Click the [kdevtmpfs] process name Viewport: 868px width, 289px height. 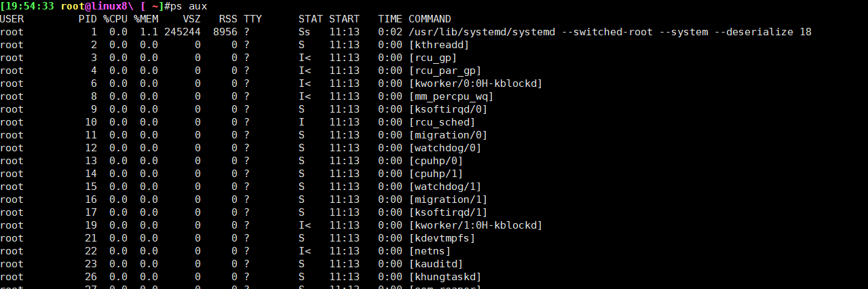(442, 238)
